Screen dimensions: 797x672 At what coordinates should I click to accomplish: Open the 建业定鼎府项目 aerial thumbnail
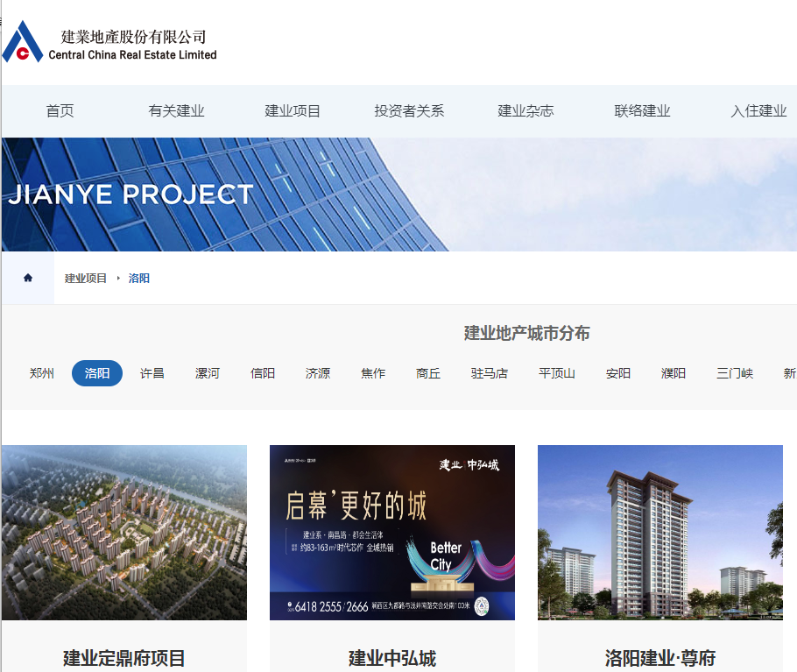coord(124,532)
